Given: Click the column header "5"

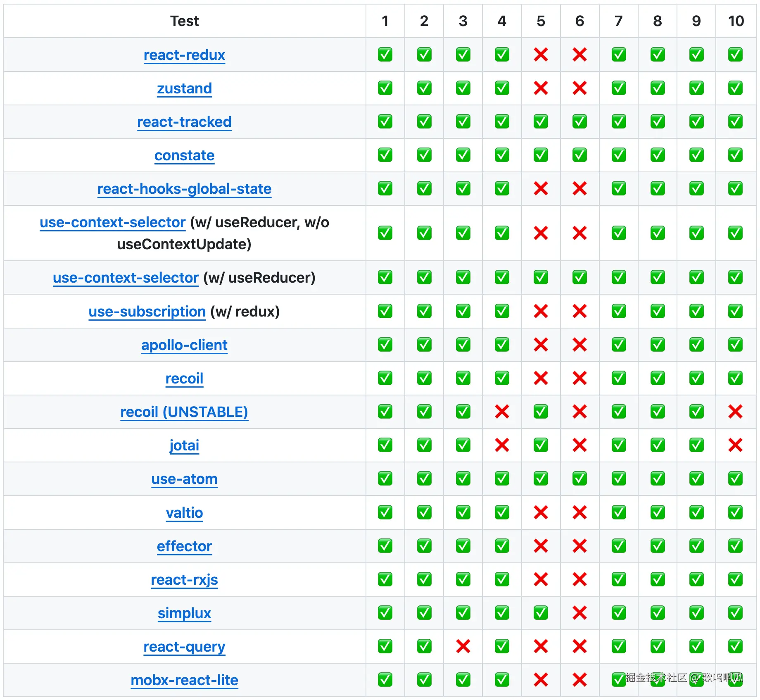Looking at the screenshot, I should pos(541,21).
